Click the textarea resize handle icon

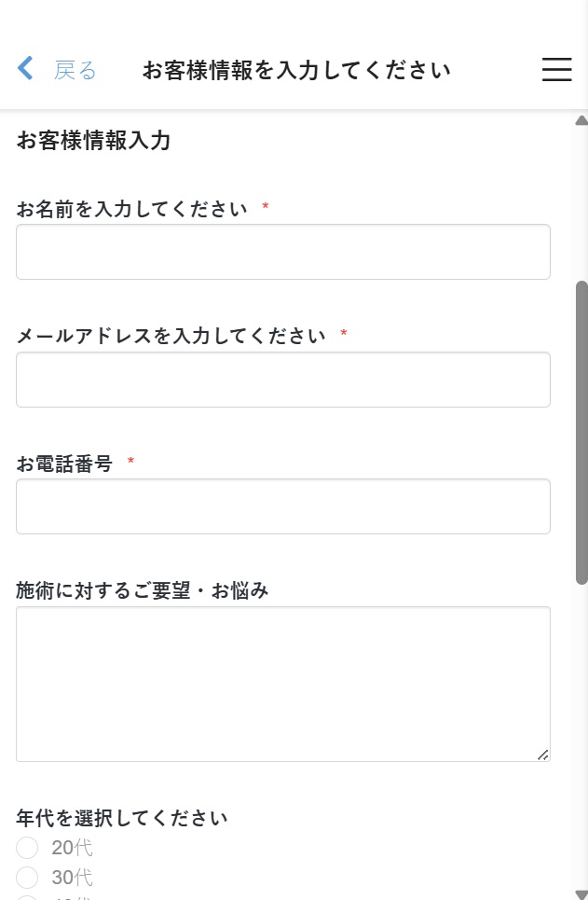542,755
